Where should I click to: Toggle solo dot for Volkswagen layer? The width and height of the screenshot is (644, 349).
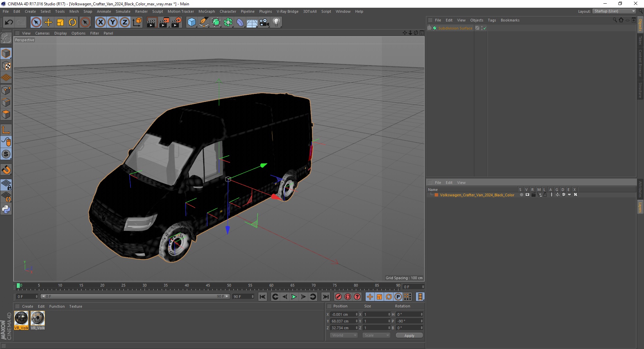pyautogui.click(x=521, y=195)
